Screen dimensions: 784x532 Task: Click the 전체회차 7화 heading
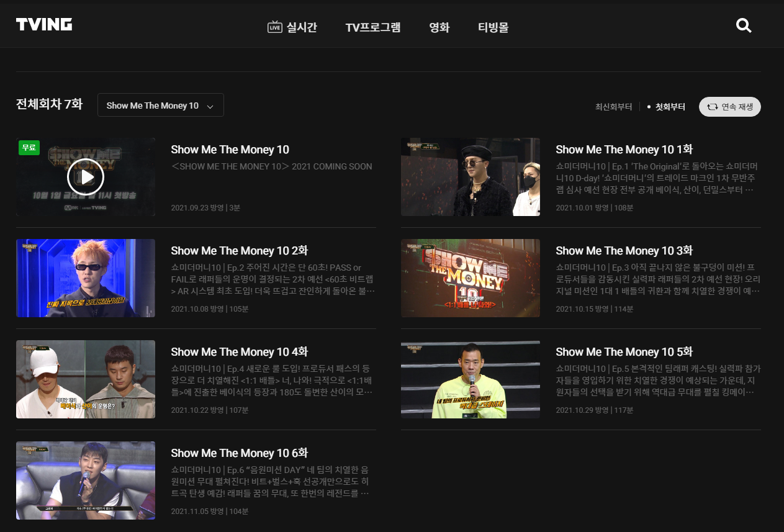point(49,104)
